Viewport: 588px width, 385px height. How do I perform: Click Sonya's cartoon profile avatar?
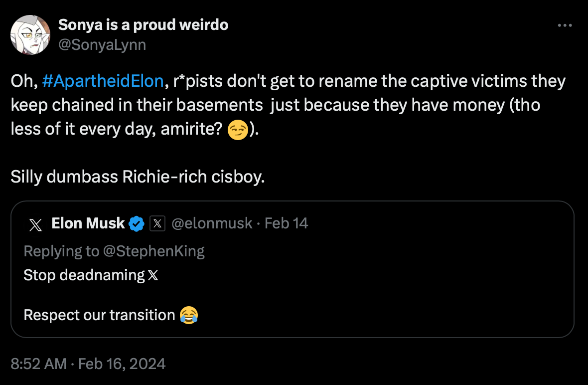pos(30,35)
